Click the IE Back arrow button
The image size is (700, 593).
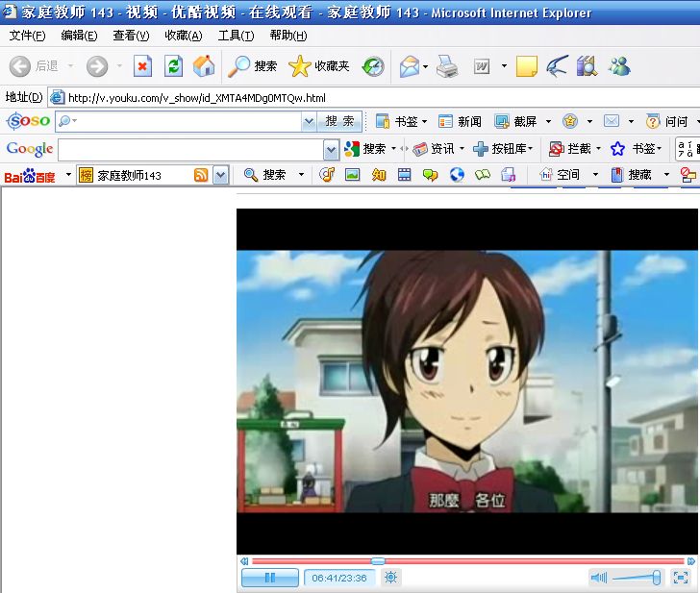(20, 66)
